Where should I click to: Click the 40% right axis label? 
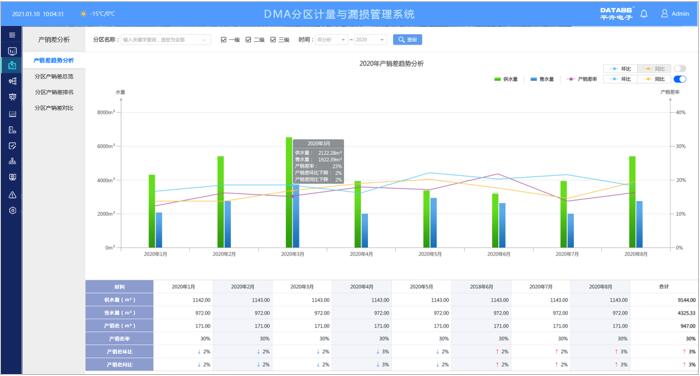pos(680,113)
